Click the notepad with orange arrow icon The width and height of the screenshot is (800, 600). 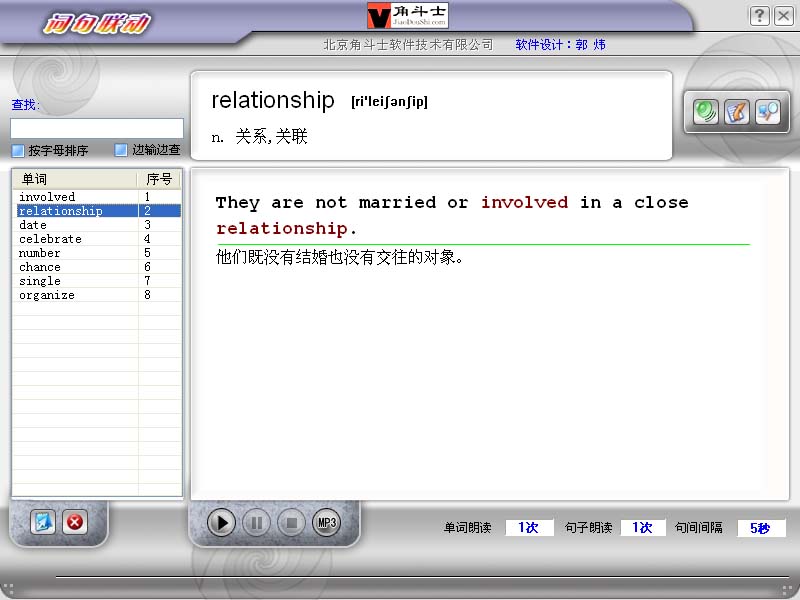click(x=737, y=112)
